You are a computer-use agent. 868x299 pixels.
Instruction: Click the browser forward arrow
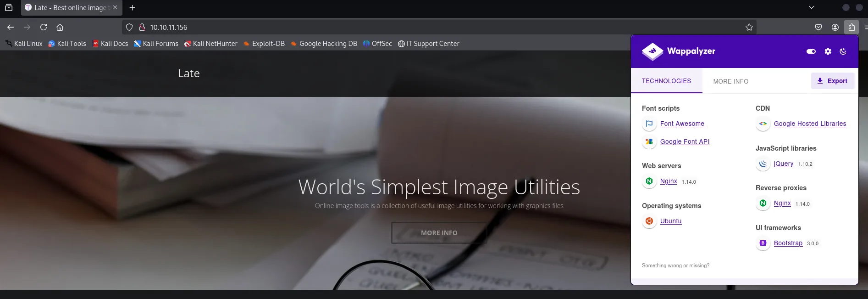27,27
